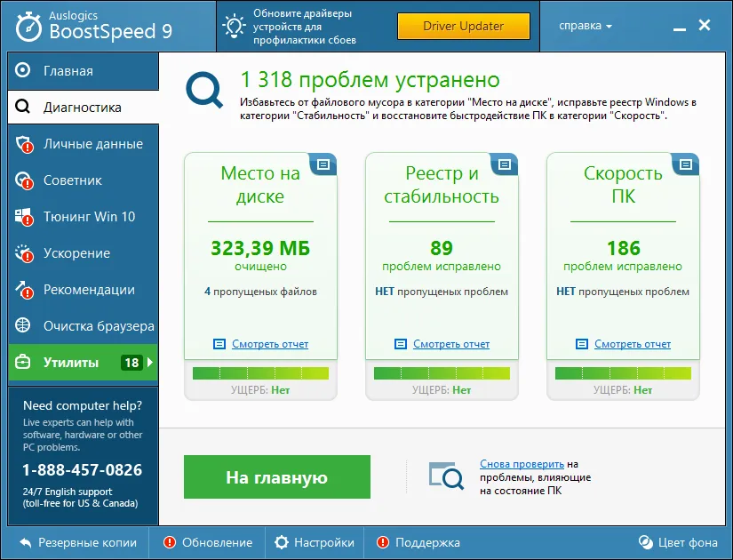Click the 18 utilities count badge
The image size is (733, 560).
coord(131,363)
